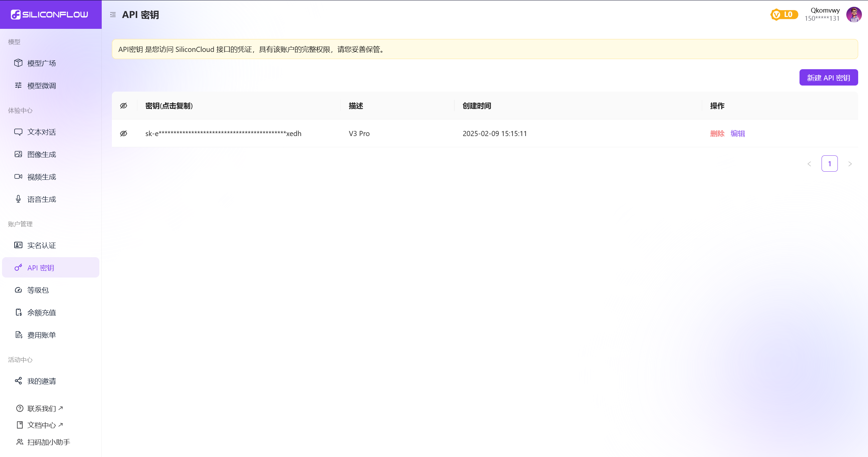Click the 我的邀请 share icon
The width and height of the screenshot is (868, 457).
pos(18,381)
